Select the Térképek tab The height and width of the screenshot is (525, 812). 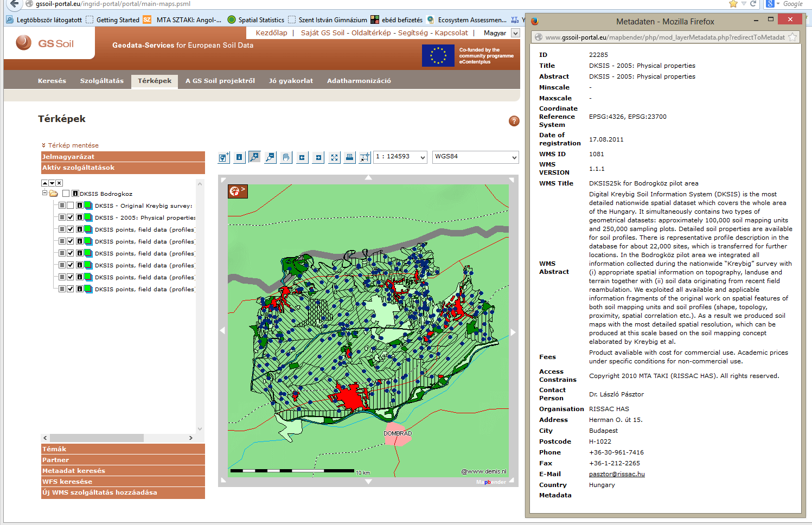tap(155, 81)
